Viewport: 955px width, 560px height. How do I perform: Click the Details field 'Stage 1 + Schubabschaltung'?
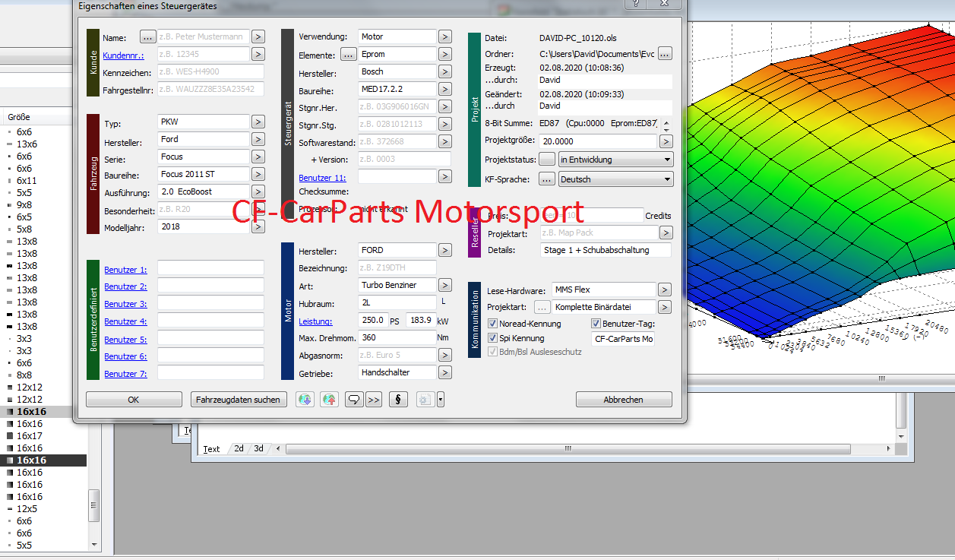tap(606, 250)
